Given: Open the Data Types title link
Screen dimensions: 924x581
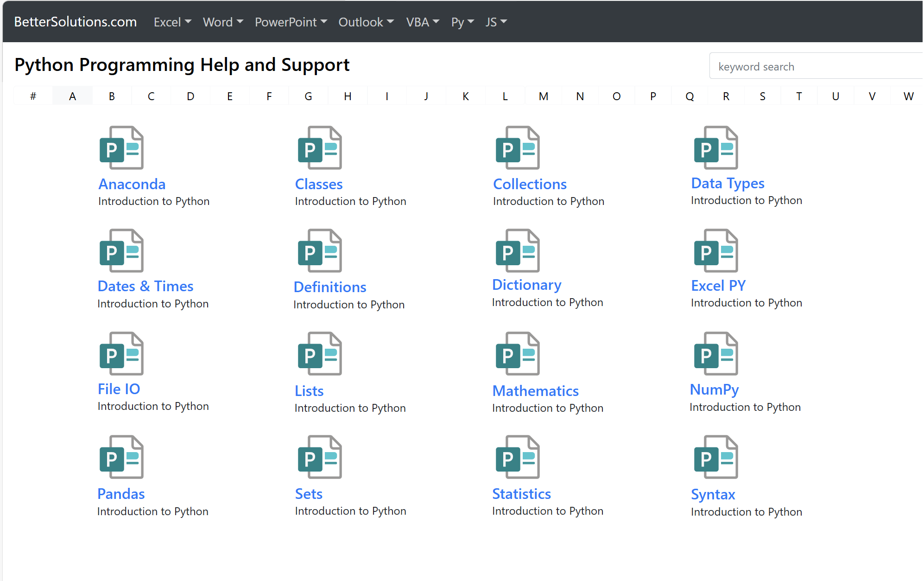Looking at the screenshot, I should [x=728, y=184].
